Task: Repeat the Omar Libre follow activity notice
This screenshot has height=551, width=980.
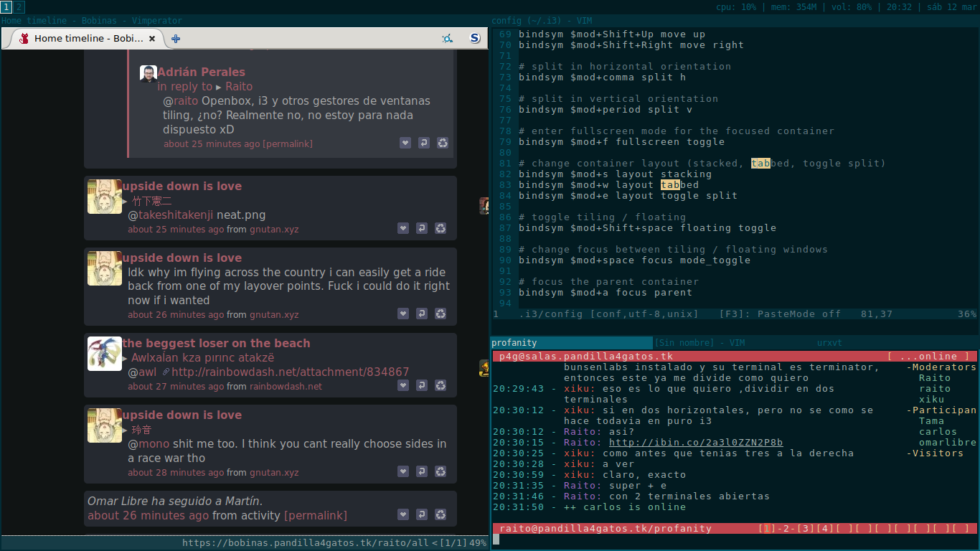Action: click(440, 514)
